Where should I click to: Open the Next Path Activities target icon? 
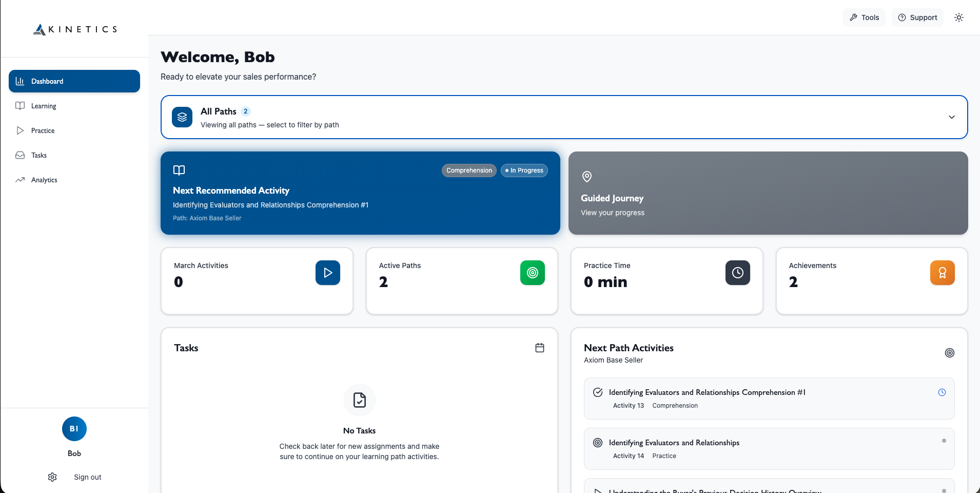949,353
